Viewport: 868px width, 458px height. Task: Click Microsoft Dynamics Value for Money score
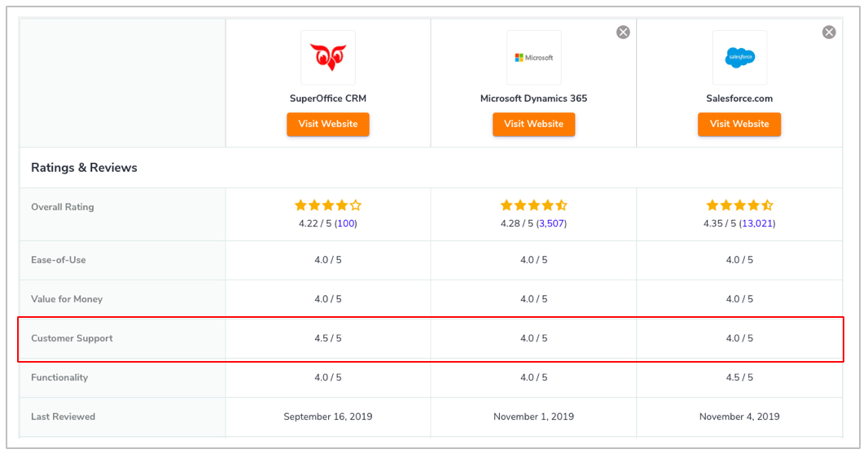[533, 299]
